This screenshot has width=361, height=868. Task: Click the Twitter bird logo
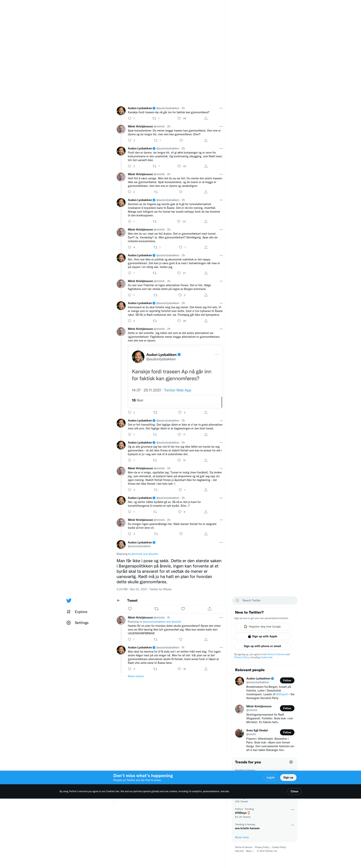pyautogui.click(x=69, y=600)
